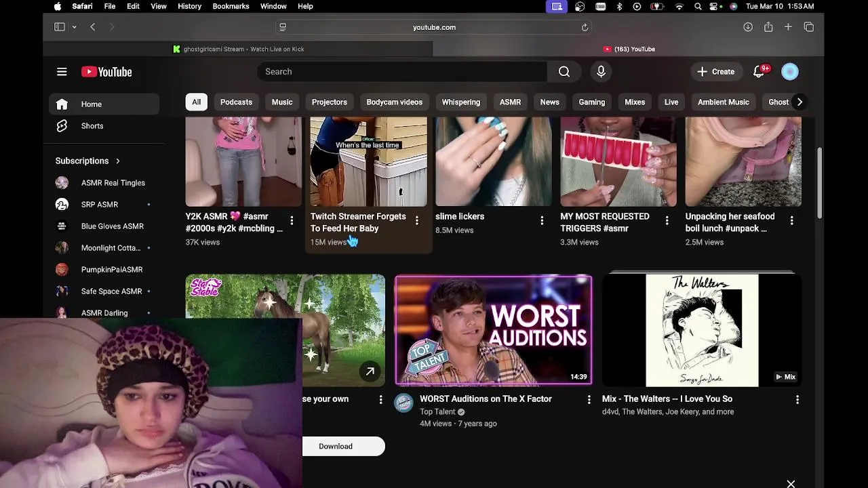Click the YouTube logo
Viewport: 868px width, 488px height.
106,72
